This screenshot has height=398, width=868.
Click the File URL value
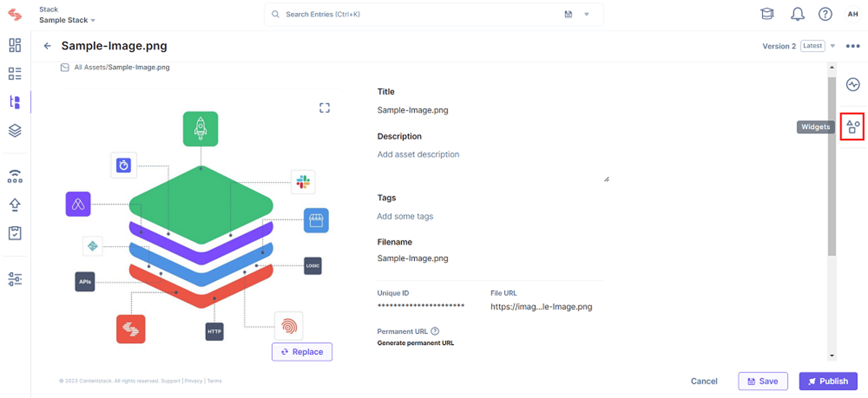[x=541, y=307]
